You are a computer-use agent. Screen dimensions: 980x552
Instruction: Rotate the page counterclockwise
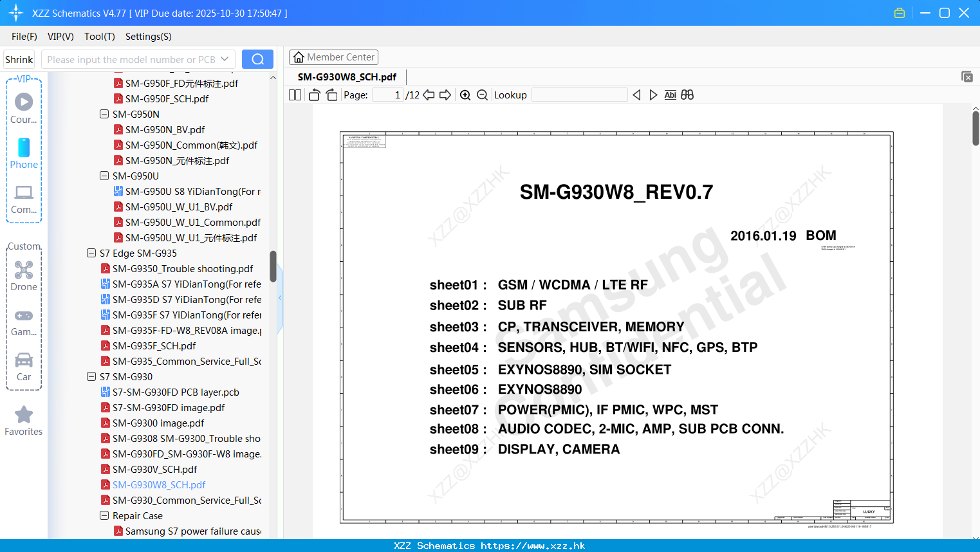[x=314, y=95]
